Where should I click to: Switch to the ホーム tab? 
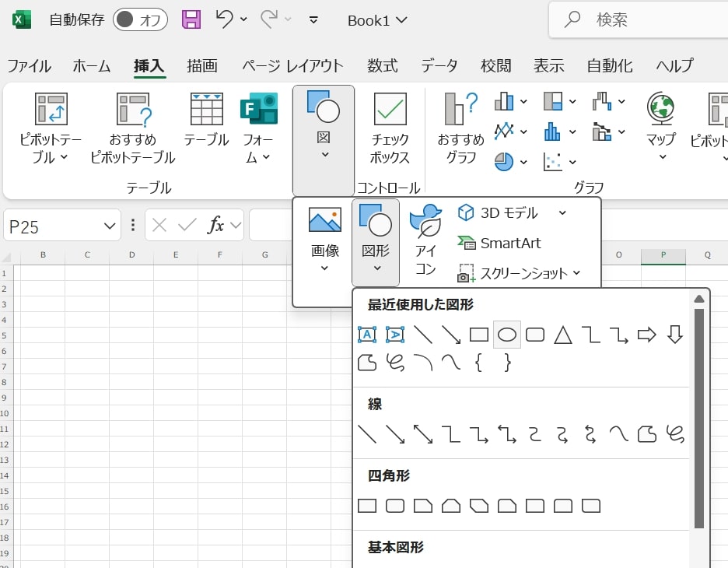tap(92, 66)
